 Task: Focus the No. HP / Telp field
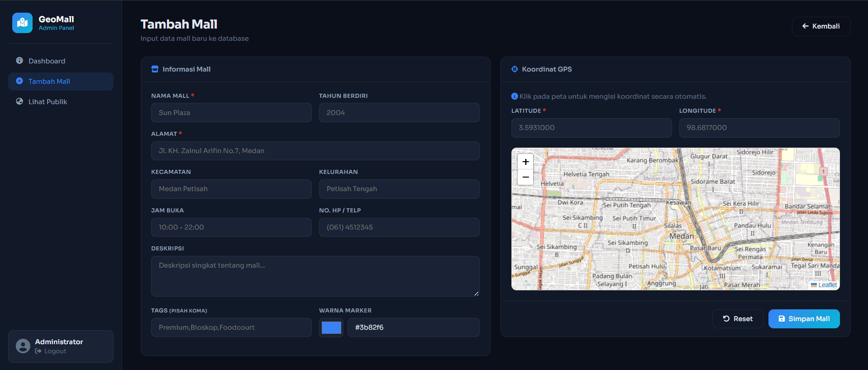coord(399,227)
